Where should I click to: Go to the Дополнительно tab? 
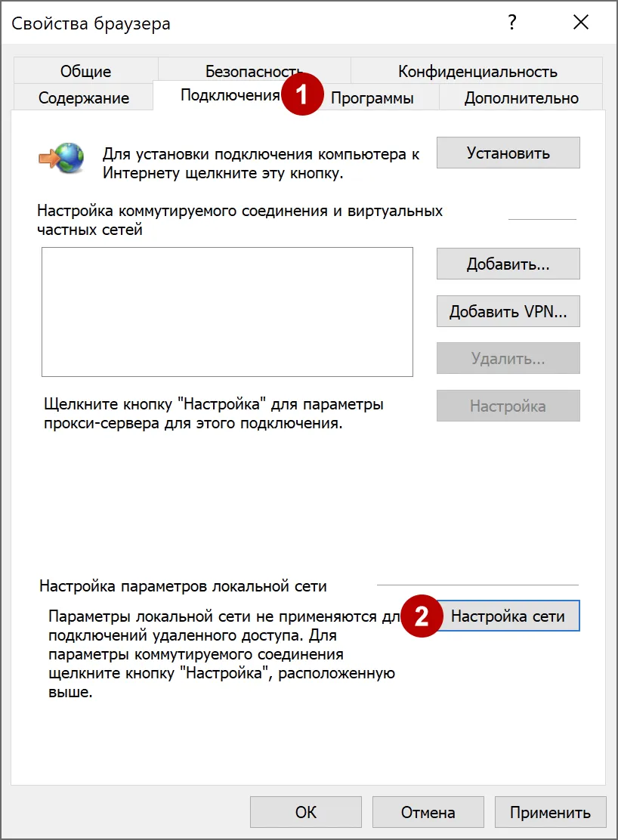click(520, 97)
